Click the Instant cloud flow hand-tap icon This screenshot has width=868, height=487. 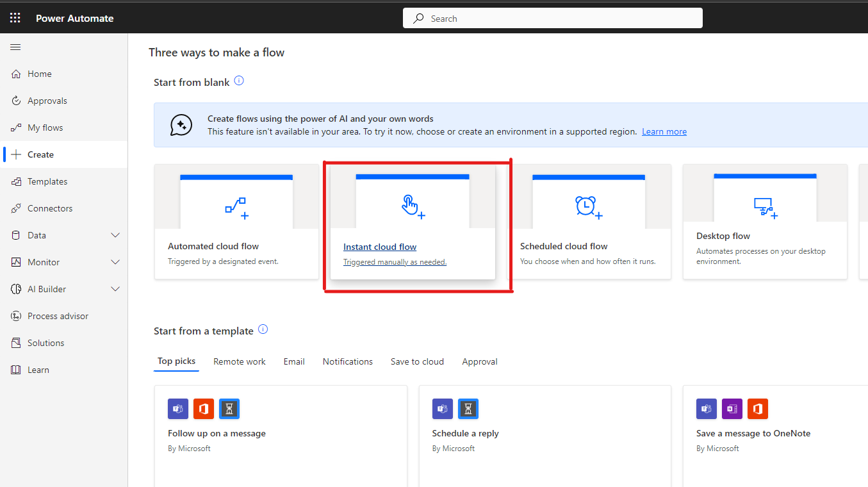(412, 206)
